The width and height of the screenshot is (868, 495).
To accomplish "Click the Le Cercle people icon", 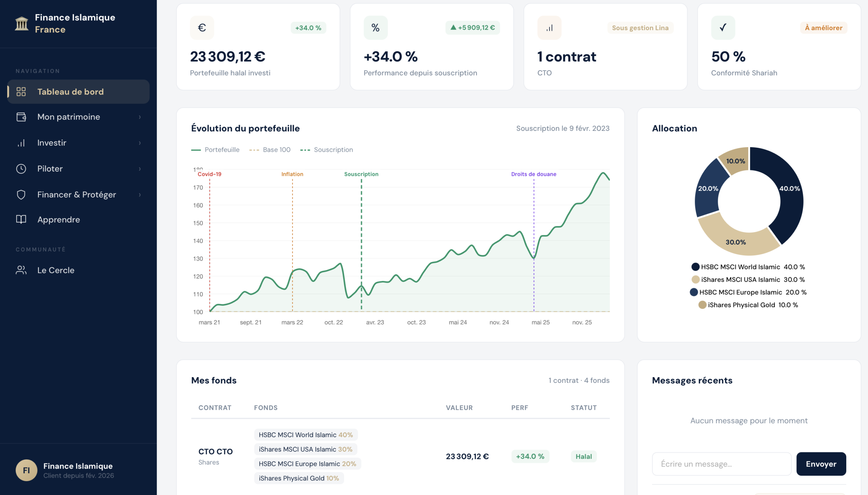I will (x=21, y=270).
